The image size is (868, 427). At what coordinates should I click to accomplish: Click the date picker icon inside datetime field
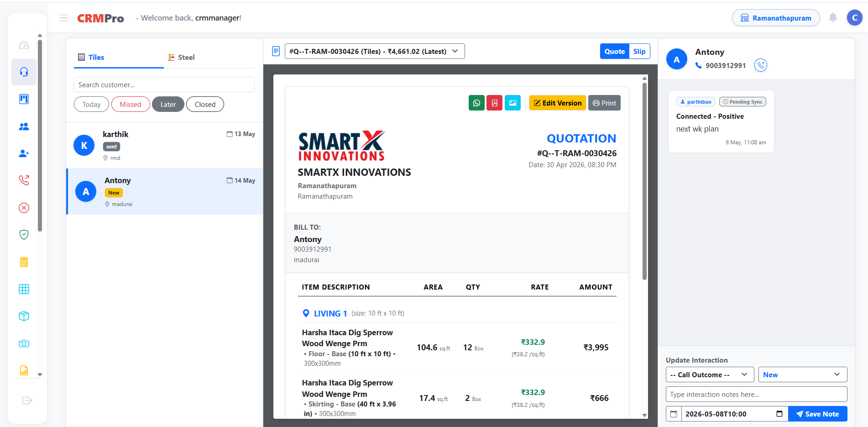(x=779, y=414)
